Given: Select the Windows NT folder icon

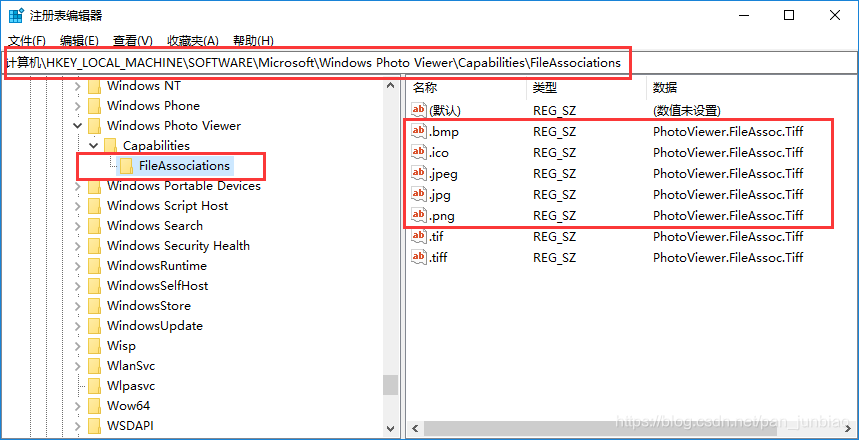Looking at the screenshot, I should (95, 86).
